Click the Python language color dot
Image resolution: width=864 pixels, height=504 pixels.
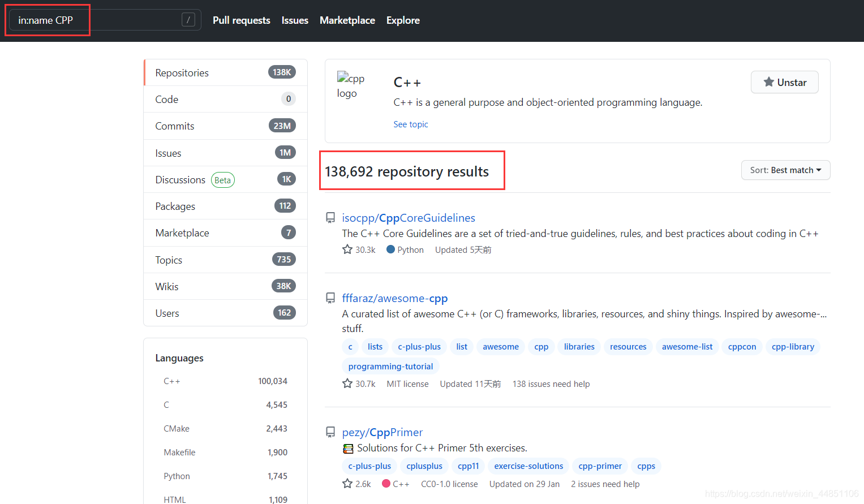[x=390, y=249]
